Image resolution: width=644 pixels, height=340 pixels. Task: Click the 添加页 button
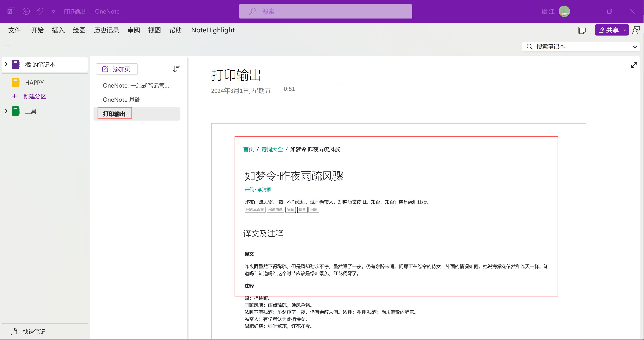[x=117, y=69]
